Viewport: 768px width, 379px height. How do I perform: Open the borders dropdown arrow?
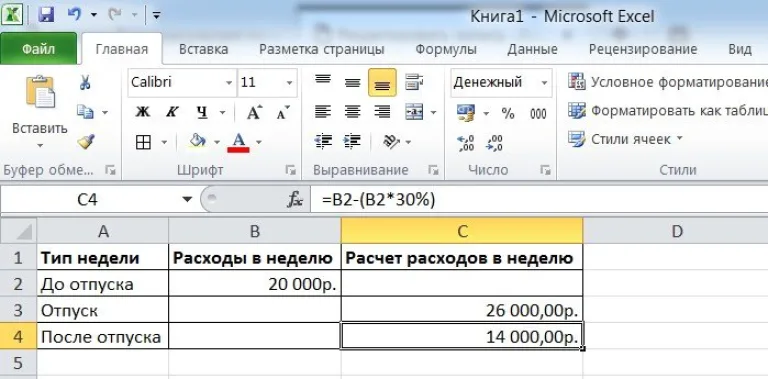pyautogui.click(x=164, y=143)
